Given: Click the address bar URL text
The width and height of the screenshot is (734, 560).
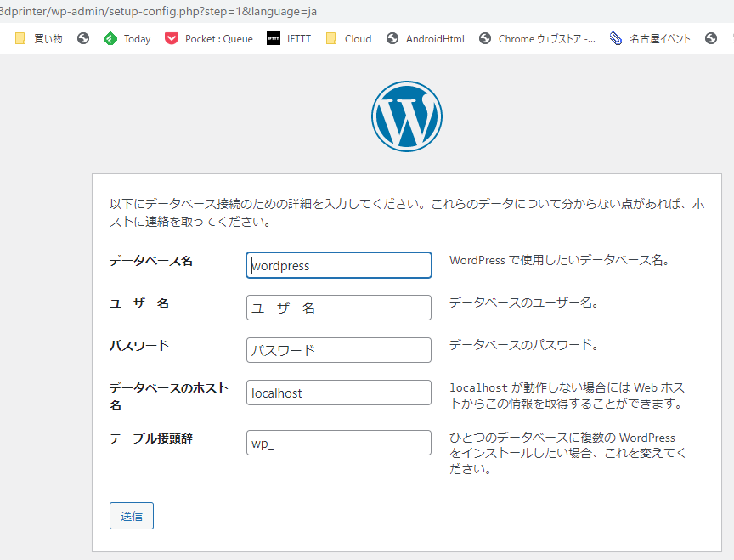Looking at the screenshot, I should pos(158,11).
